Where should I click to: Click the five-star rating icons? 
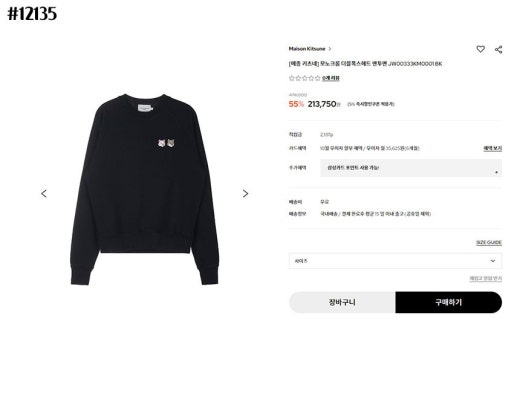point(305,78)
